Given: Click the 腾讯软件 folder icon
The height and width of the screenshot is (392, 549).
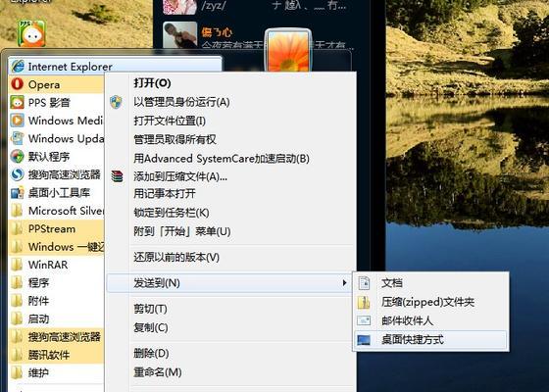Looking at the screenshot, I should pos(17,355).
